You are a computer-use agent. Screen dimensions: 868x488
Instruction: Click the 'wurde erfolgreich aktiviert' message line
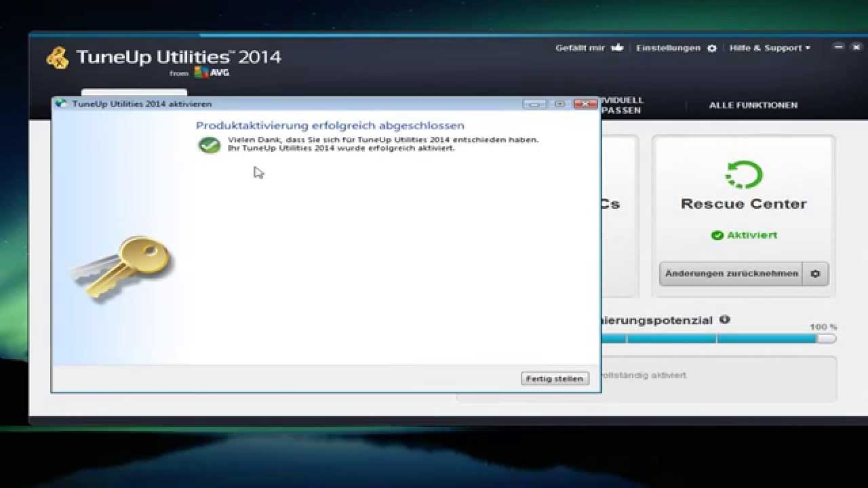[x=341, y=148]
